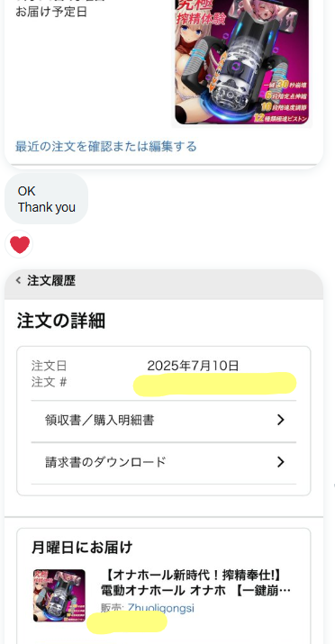Image resolution: width=335 pixels, height=644 pixels.
Task: Go back using the 注文履歴 chevron
Action: pyautogui.click(x=18, y=280)
